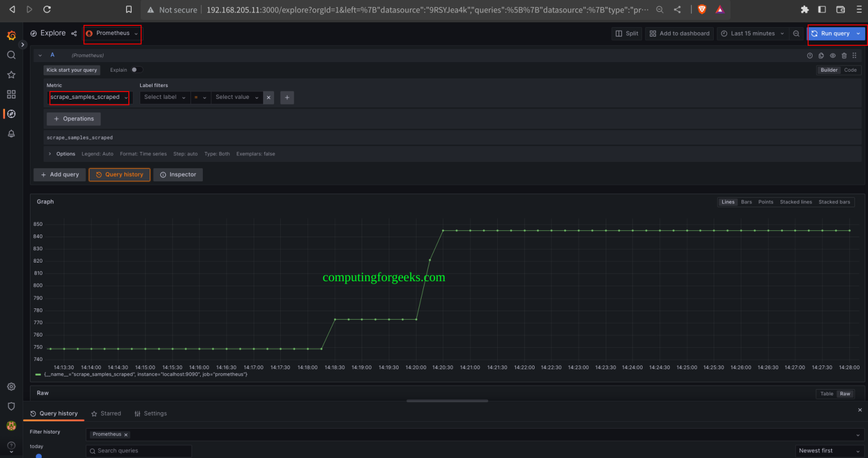Enable the Explain toggle
The width and height of the screenshot is (868, 458).
[136, 69]
